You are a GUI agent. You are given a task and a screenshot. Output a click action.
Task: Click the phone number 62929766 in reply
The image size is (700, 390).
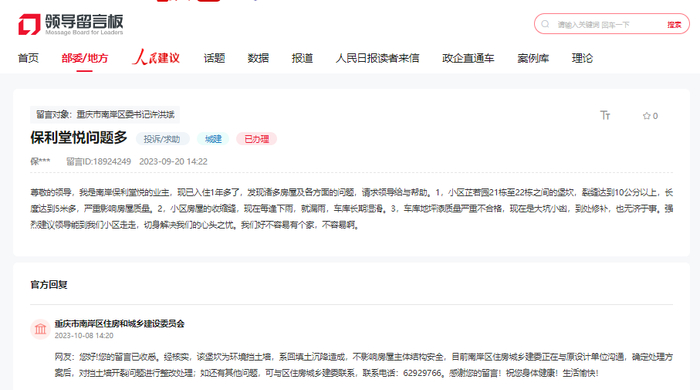click(x=422, y=373)
